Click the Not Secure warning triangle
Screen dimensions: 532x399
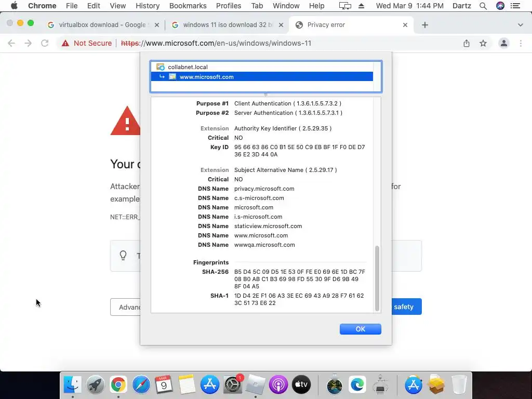[65, 43]
